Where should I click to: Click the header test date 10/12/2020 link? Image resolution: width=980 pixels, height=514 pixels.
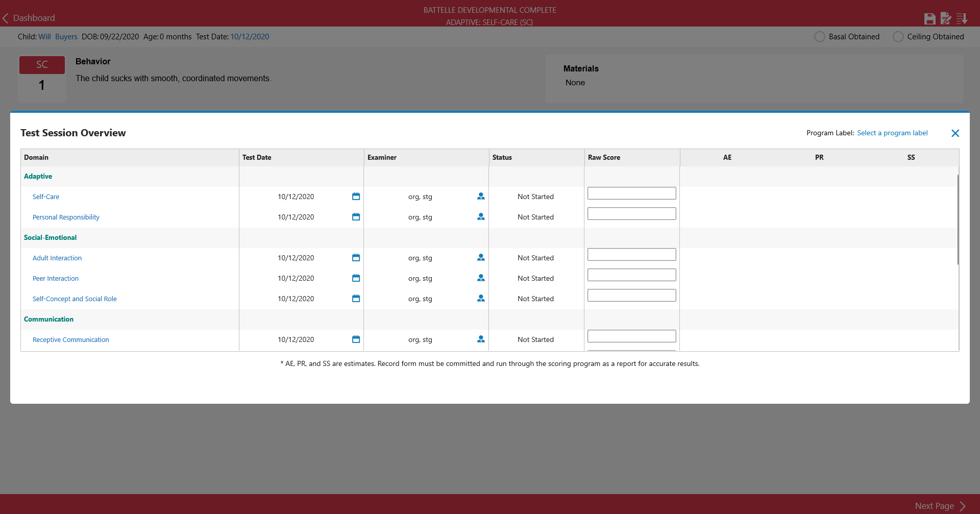pyautogui.click(x=250, y=37)
